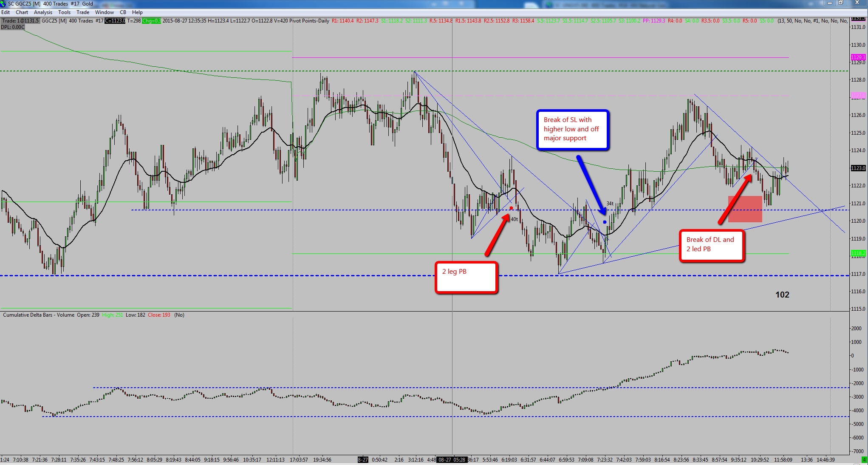The height and width of the screenshot is (465, 868).
Task: Click the 19:34:56 time axis label
Action: pos(322,460)
